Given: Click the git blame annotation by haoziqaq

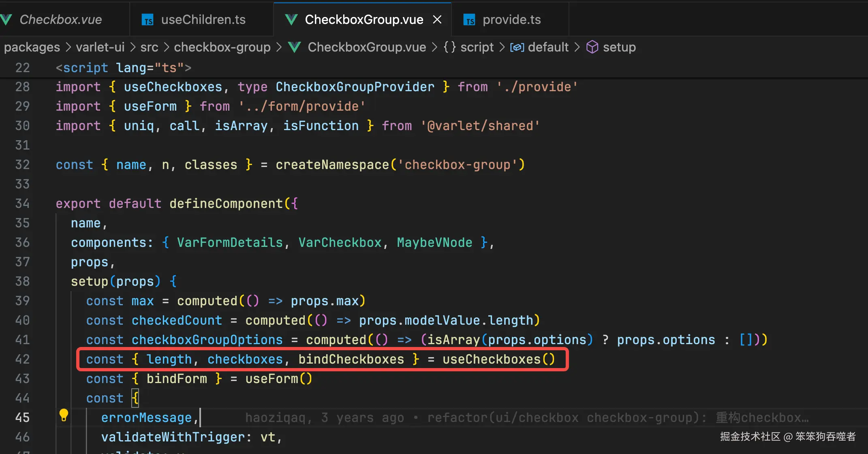Looking at the screenshot, I should point(526,418).
